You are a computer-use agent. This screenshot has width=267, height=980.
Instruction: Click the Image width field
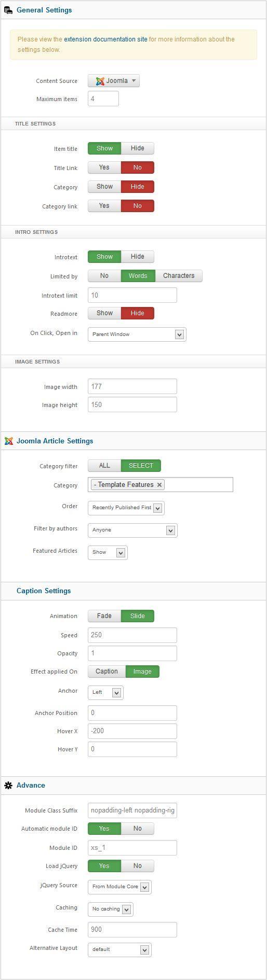[132, 386]
